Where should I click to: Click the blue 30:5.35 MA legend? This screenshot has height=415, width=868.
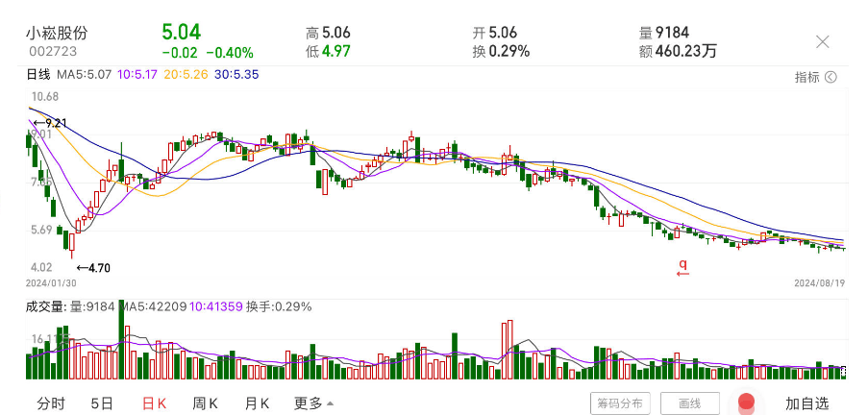coord(236,74)
